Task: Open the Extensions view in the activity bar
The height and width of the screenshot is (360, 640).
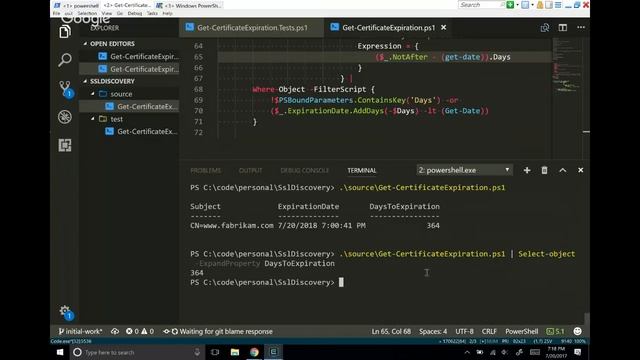Action: tap(64, 145)
